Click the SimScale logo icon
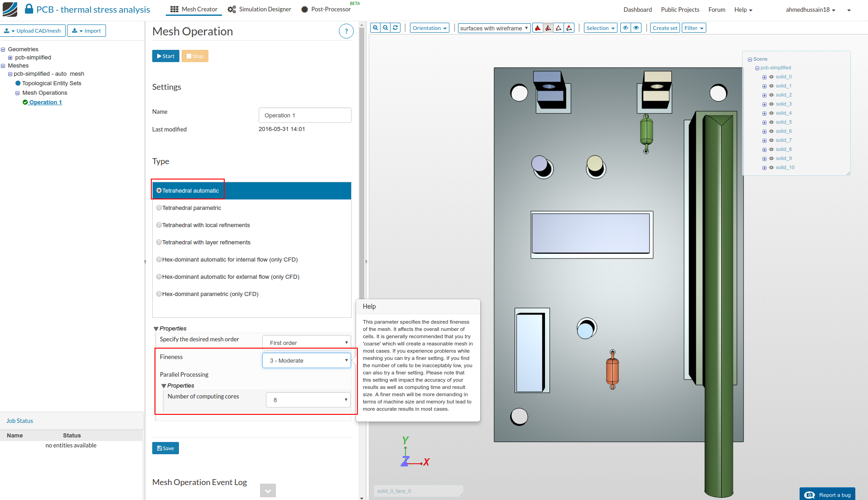 click(10, 10)
